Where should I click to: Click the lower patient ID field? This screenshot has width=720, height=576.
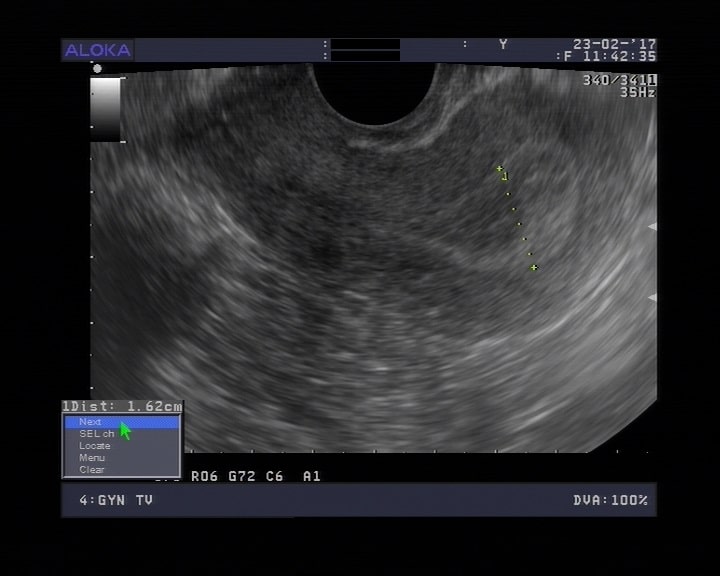[x=365, y=56]
